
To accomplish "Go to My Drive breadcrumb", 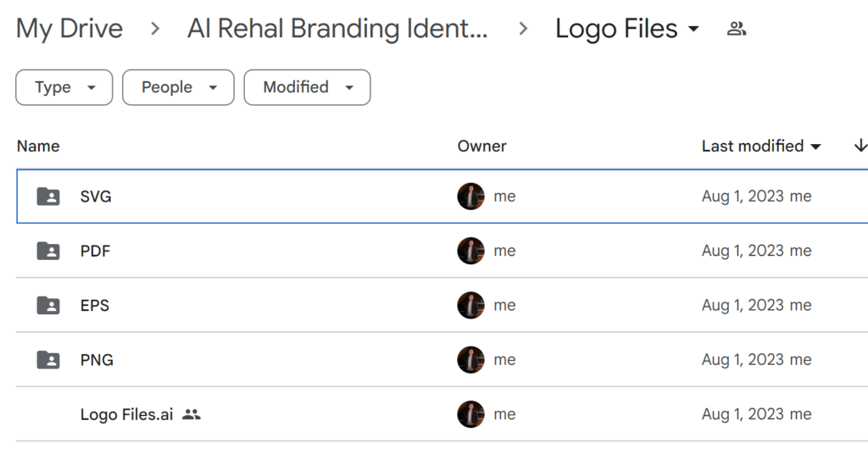I will pyautogui.click(x=70, y=29).
